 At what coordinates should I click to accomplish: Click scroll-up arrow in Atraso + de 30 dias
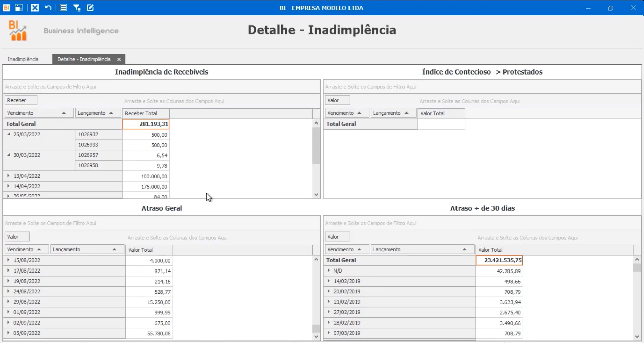pyautogui.click(x=637, y=259)
